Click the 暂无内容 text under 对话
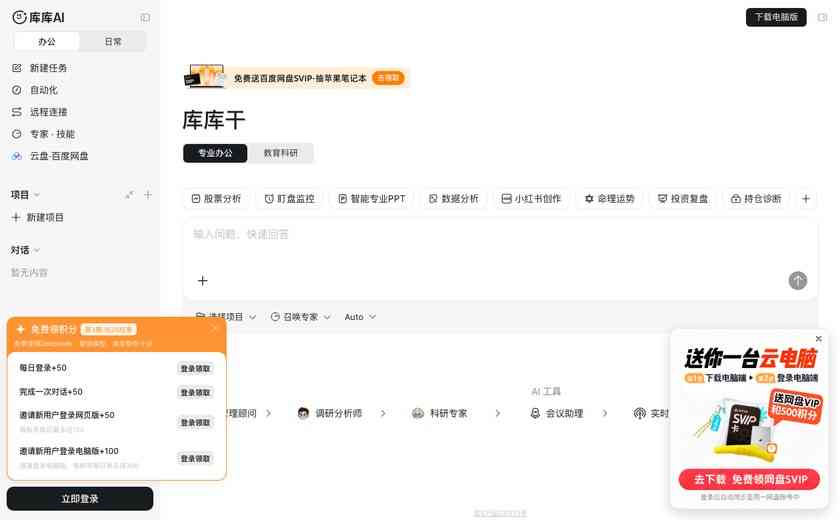840x520 pixels. [29, 273]
